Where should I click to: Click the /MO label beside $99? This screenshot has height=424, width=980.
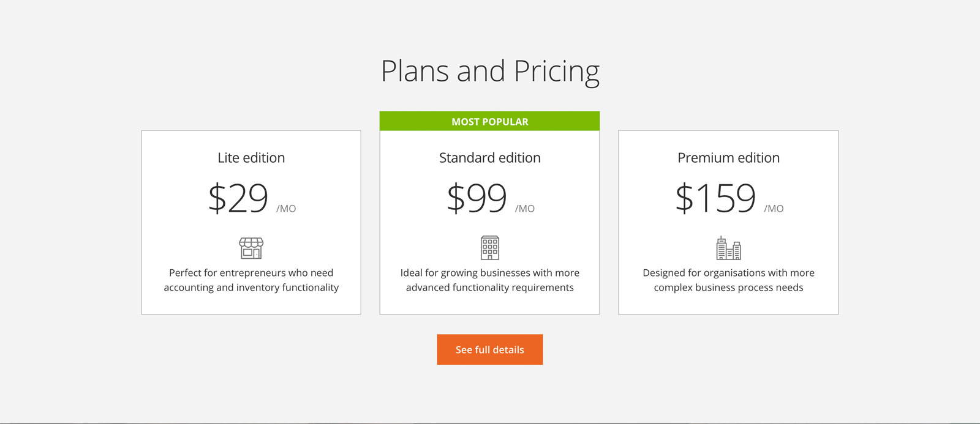[x=525, y=209]
